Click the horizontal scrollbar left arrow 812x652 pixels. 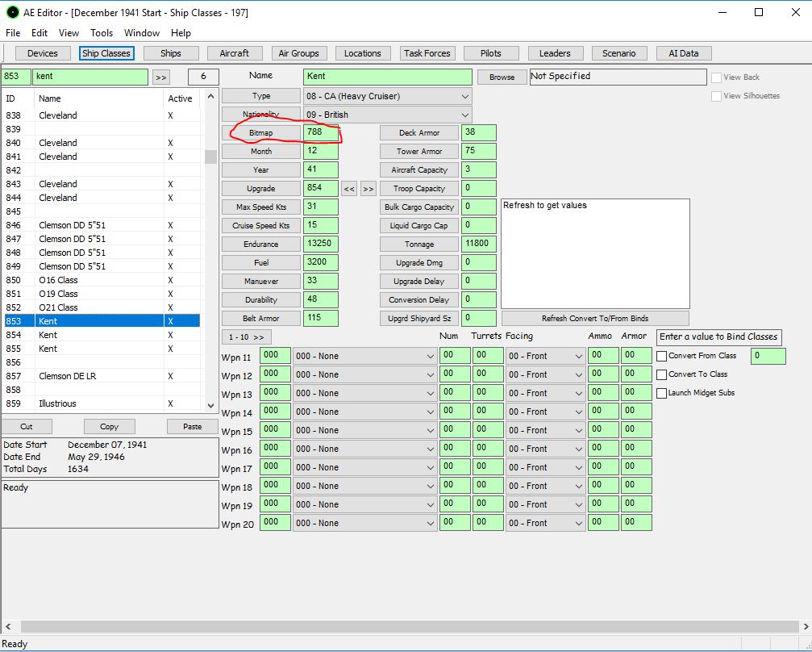pyautogui.click(x=8, y=627)
